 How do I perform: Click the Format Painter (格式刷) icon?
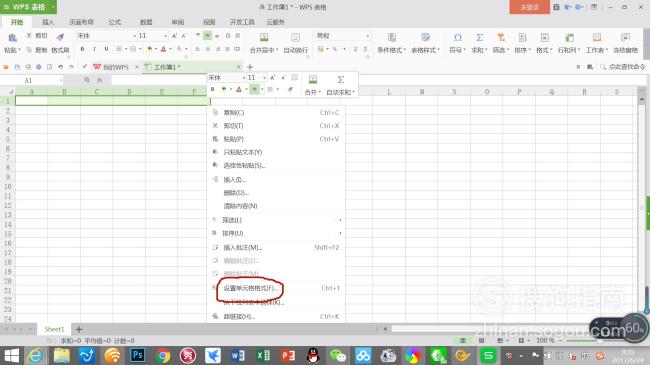[61, 37]
